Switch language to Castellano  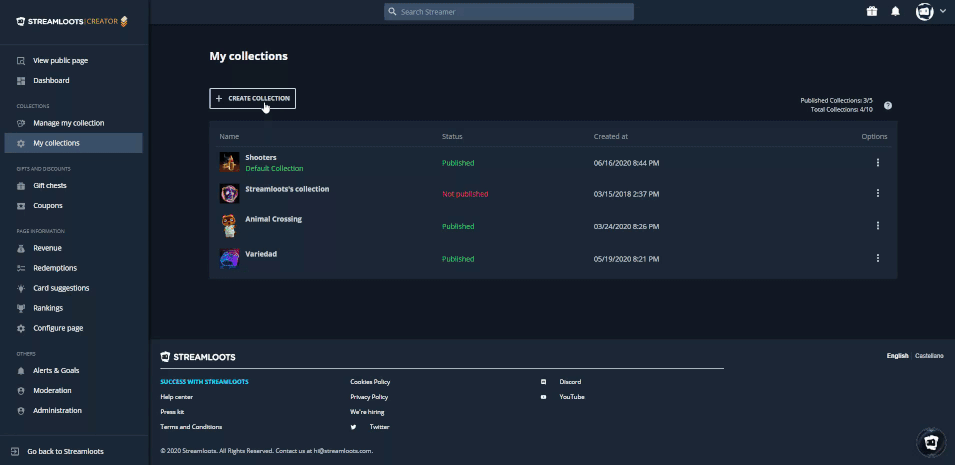(x=929, y=356)
